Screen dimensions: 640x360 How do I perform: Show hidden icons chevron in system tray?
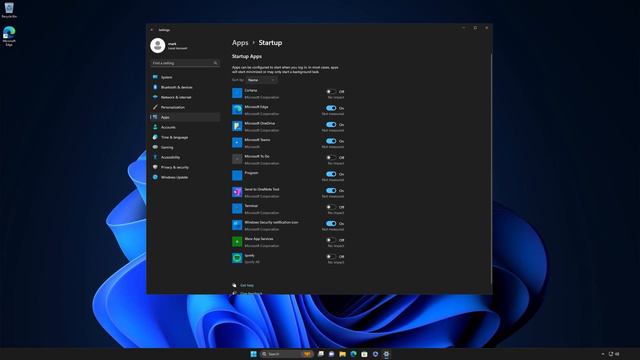(x=603, y=354)
